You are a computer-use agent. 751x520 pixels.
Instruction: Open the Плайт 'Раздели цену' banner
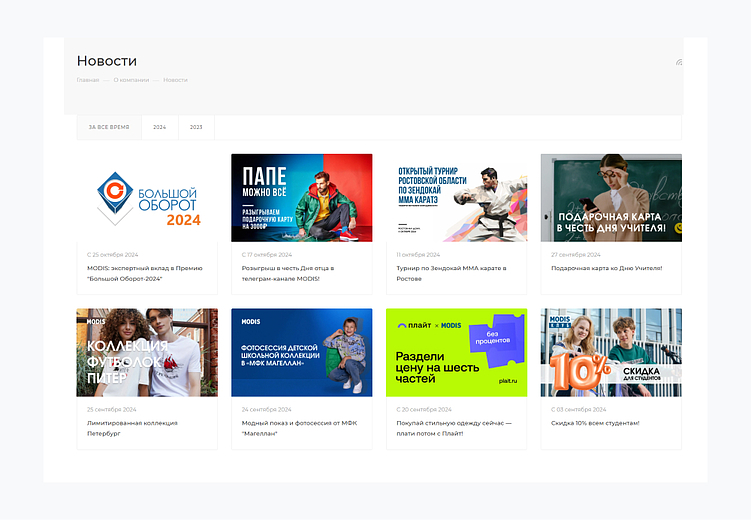[456, 352]
